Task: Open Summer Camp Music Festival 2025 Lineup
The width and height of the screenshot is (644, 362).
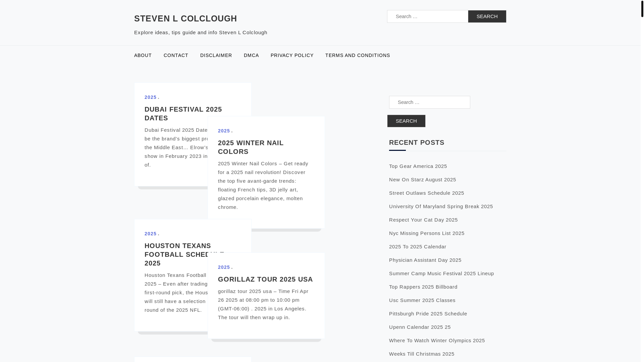Action: pos(441,274)
